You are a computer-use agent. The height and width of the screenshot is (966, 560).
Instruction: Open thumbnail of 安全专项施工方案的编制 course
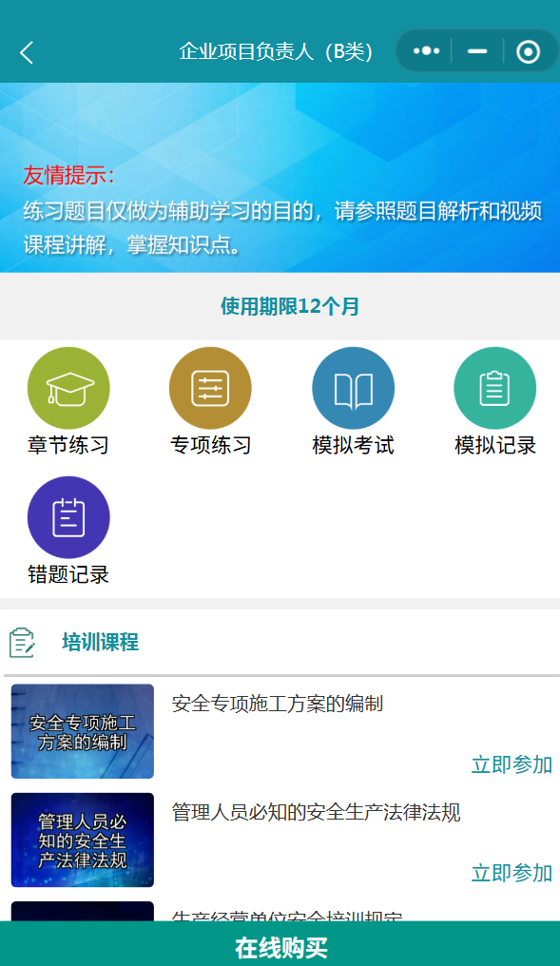83,731
